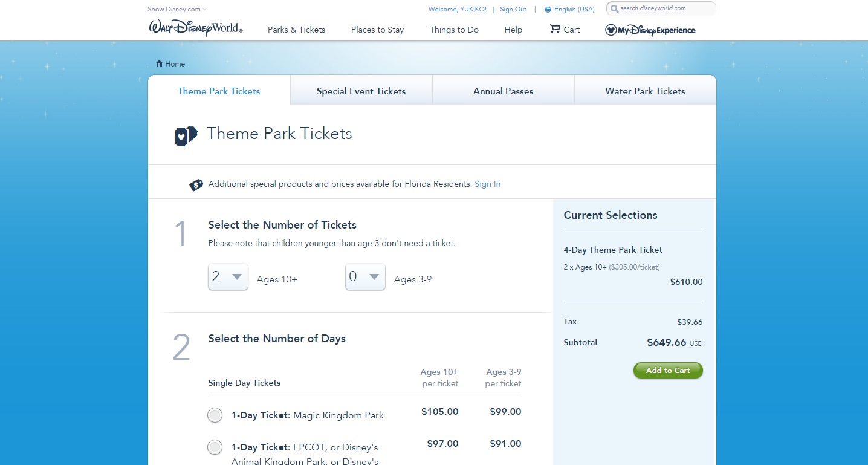Open the English (USA) language selector

pos(574,9)
